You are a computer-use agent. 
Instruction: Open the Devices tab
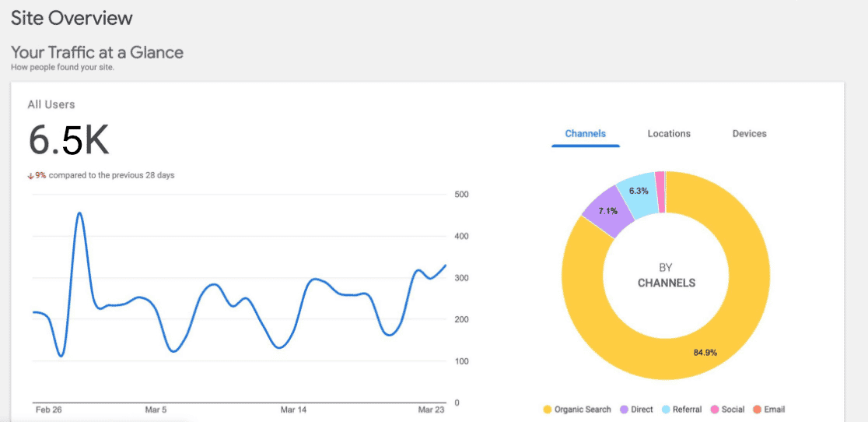(x=749, y=133)
